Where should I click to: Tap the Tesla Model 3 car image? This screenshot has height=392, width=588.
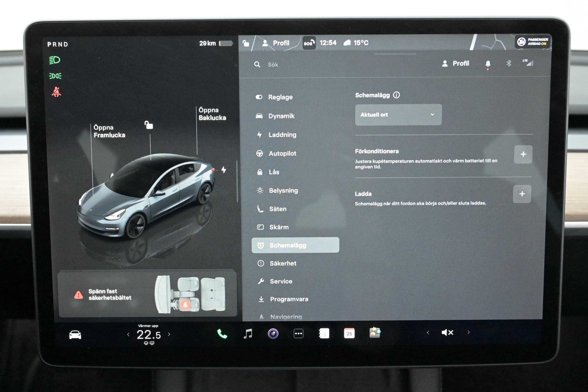pos(146,196)
